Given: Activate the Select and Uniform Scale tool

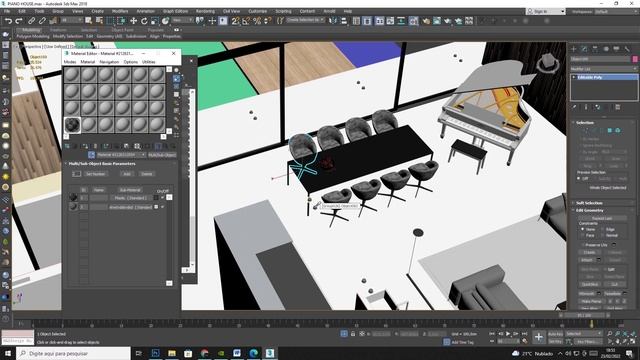Looking at the screenshot, I should (x=155, y=20).
